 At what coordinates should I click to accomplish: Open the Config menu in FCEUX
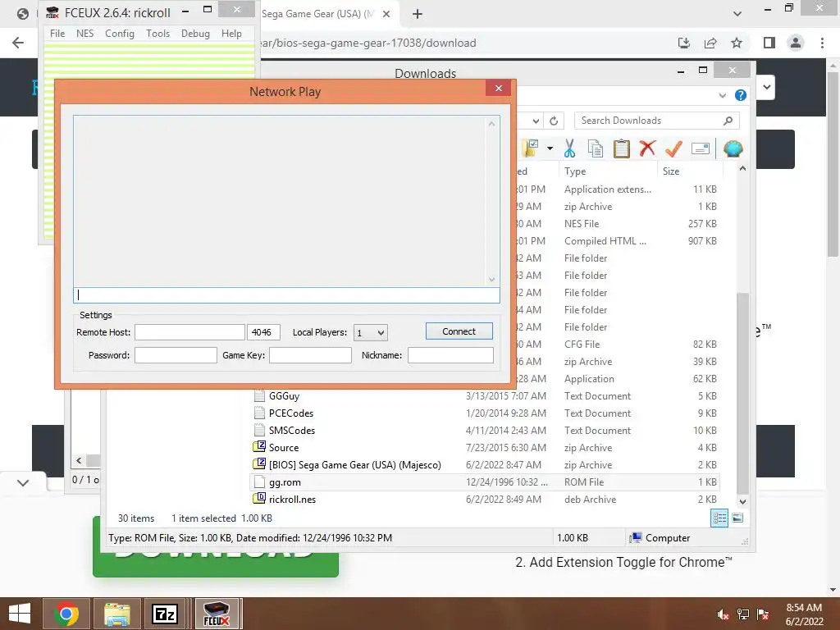pos(120,33)
